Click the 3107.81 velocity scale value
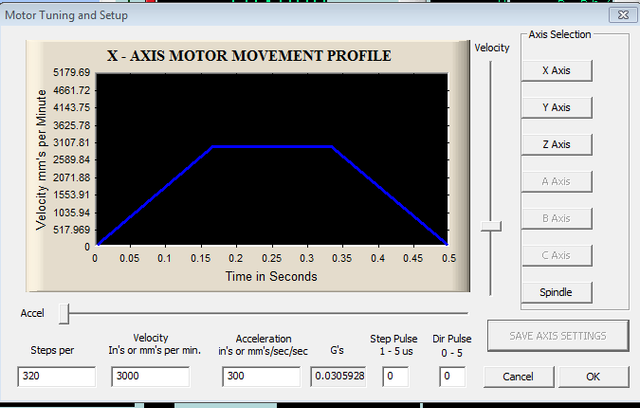Viewport: 640px width, 408px height. pos(72,143)
